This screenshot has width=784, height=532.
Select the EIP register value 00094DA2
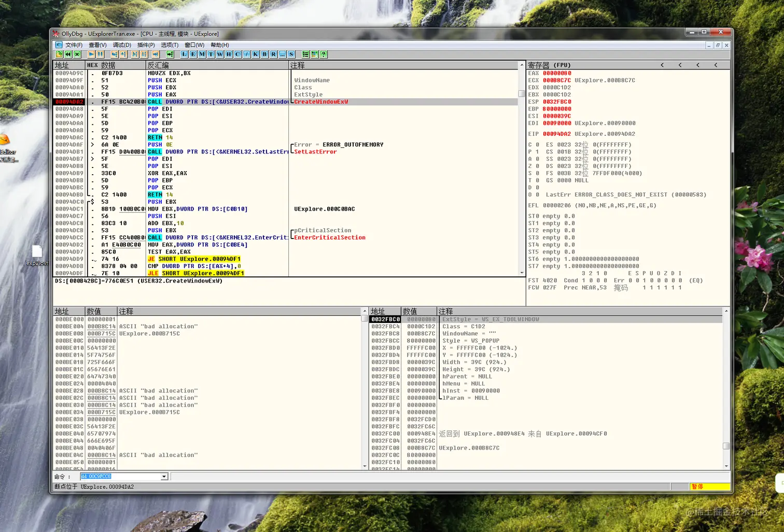tap(557, 134)
